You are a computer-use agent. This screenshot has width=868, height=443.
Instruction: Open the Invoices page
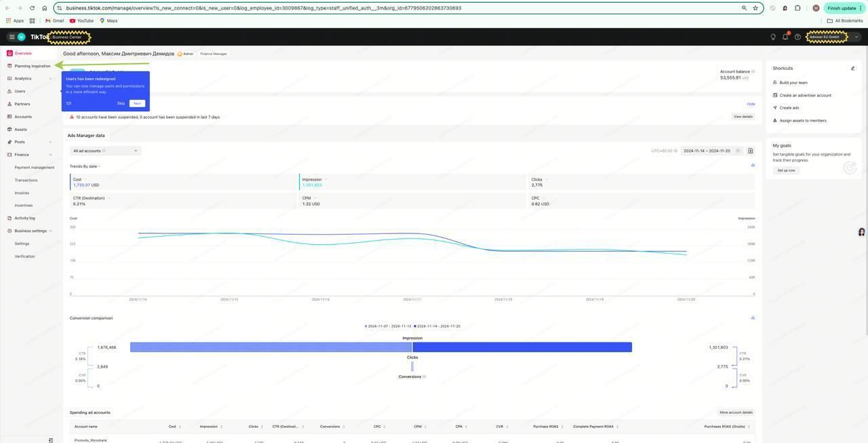(x=22, y=193)
